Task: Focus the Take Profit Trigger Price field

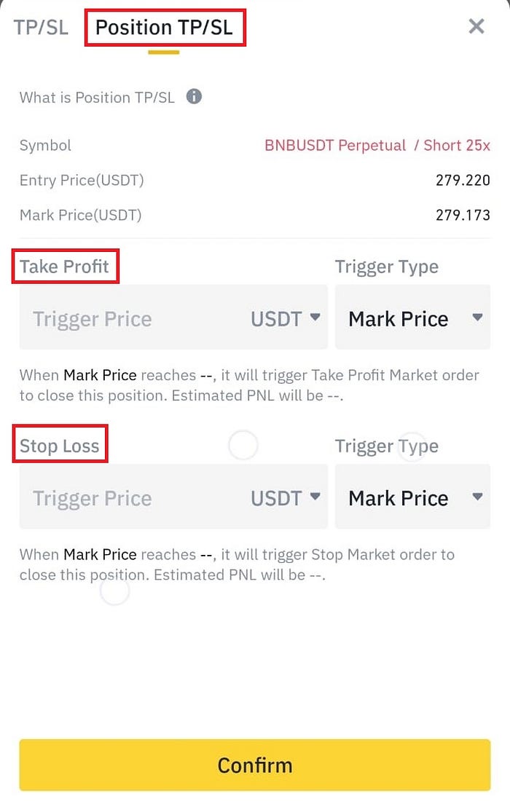Action: coord(131,319)
